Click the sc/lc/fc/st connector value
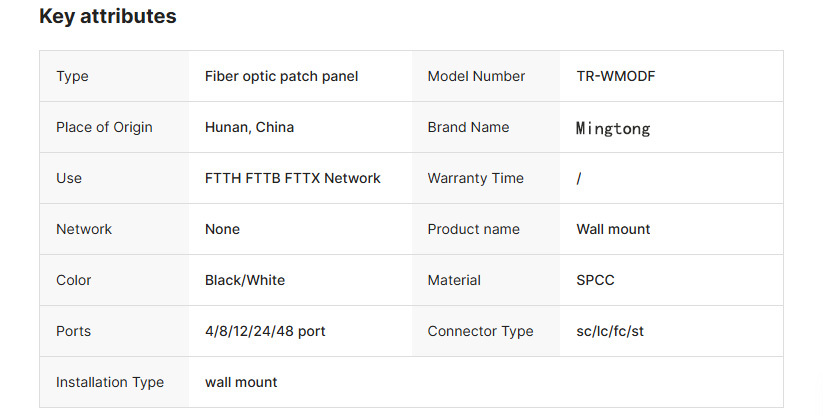The image size is (823, 416). pyautogui.click(x=610, y=331)
